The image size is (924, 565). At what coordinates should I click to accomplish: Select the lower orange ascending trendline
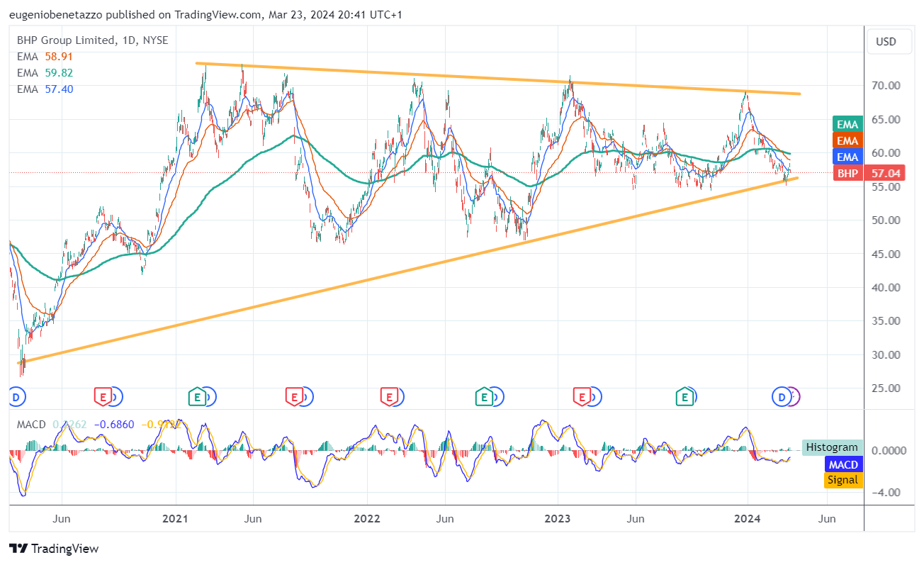coord(407,271)
